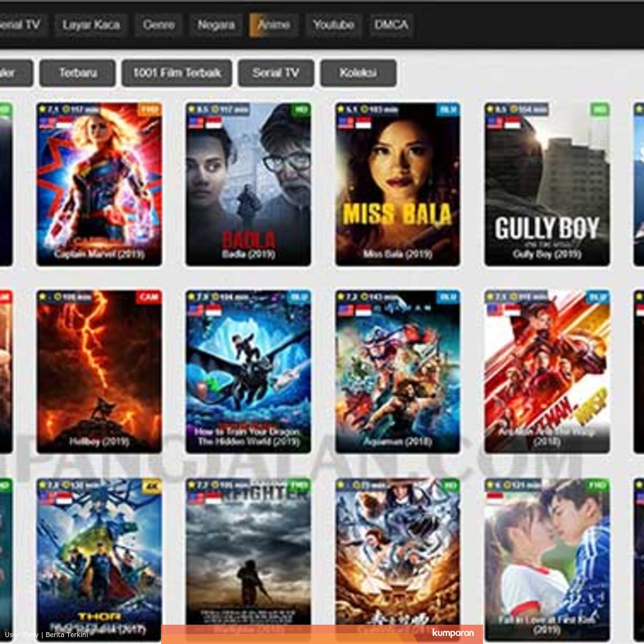Click the 'Aquaman (2018)' title caption
Screen dimensions: 644x644
tap(398, 442)
